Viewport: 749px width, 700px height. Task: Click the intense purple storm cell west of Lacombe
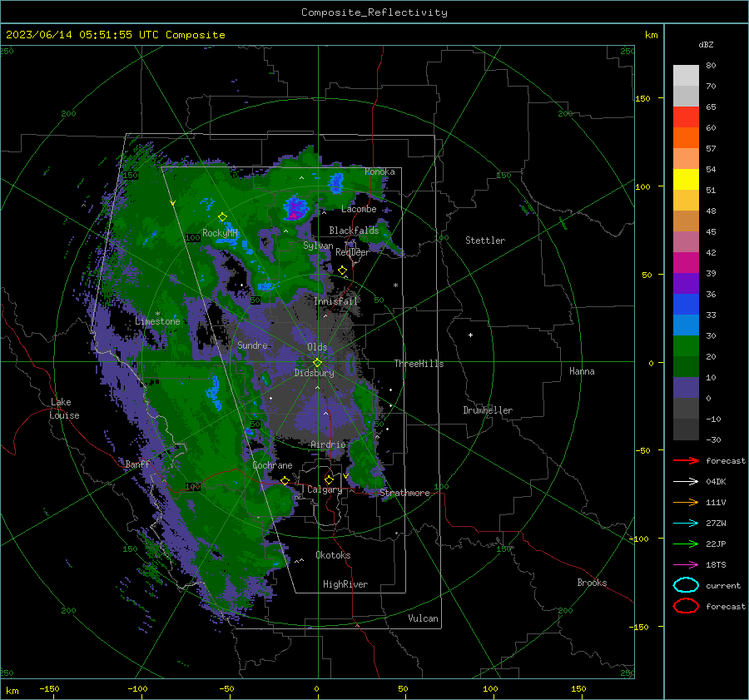click(295, 209)
